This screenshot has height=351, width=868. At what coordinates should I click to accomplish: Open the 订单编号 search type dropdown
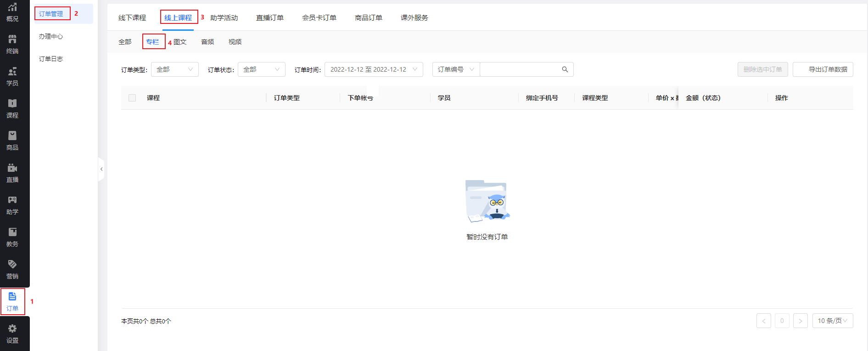click(x=456, y=69)
